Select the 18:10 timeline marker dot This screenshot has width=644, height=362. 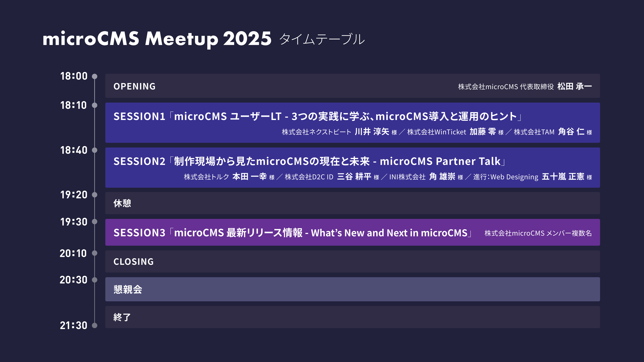click(94, 105)
